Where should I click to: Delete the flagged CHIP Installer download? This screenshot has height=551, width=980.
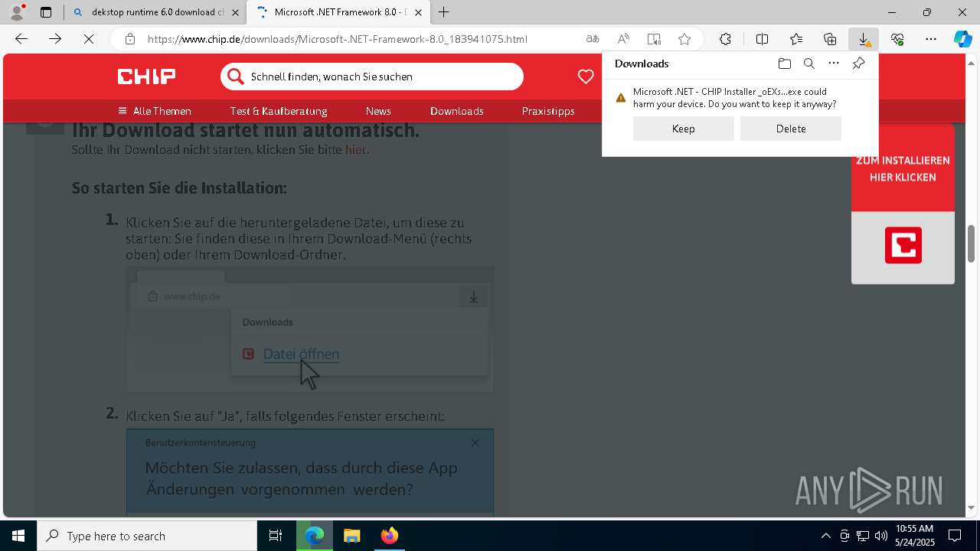pyautogui.click(x=791, y=129)
